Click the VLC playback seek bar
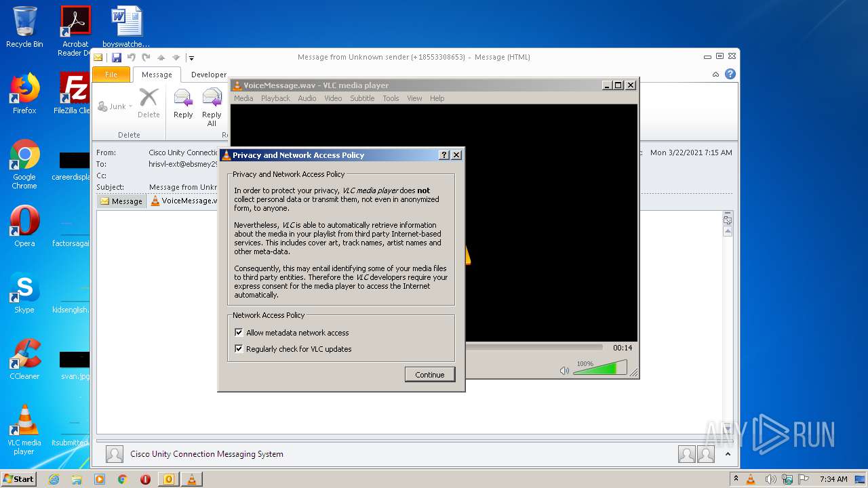 pyautogui.click(x=534, y=347)
